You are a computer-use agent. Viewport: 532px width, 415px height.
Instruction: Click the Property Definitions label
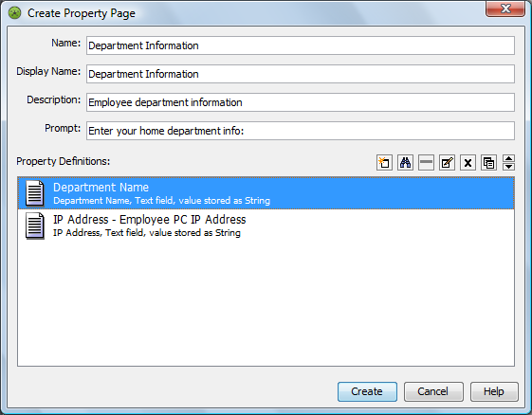(64, 161)
